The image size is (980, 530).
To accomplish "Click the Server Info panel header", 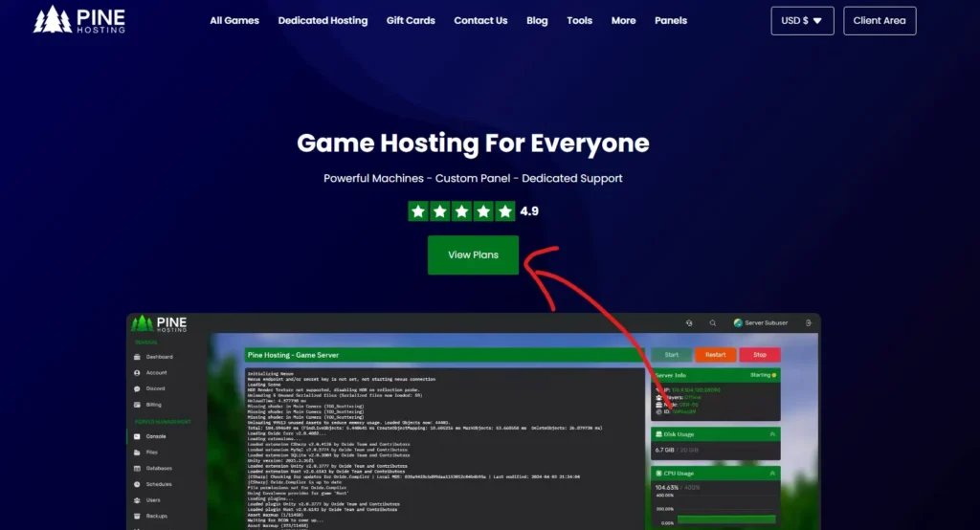I will (716, 375).
